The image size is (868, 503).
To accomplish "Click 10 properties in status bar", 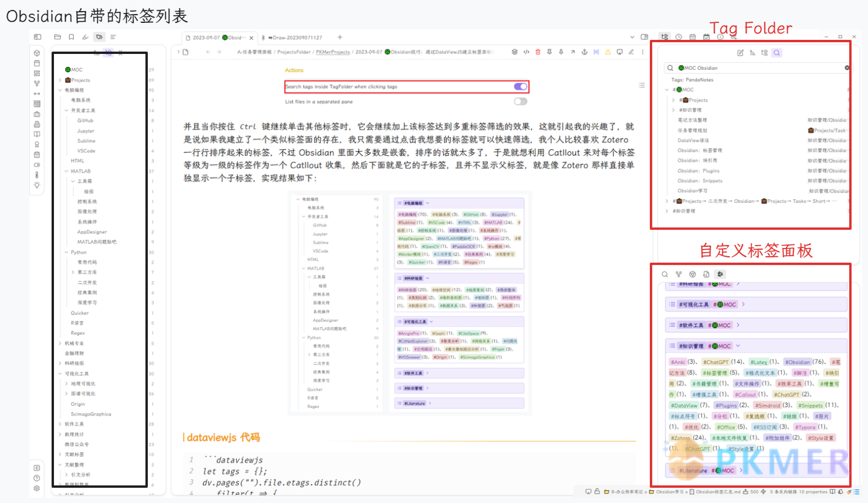I will tap(813, 492).
